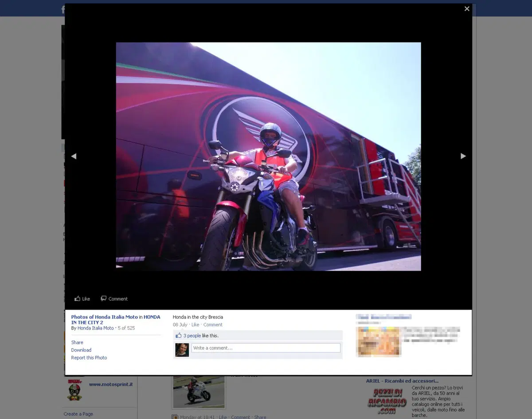The image size is (532, 419).
Task: Comment on the Monday 18:41 background post
Action: point(240,417)
